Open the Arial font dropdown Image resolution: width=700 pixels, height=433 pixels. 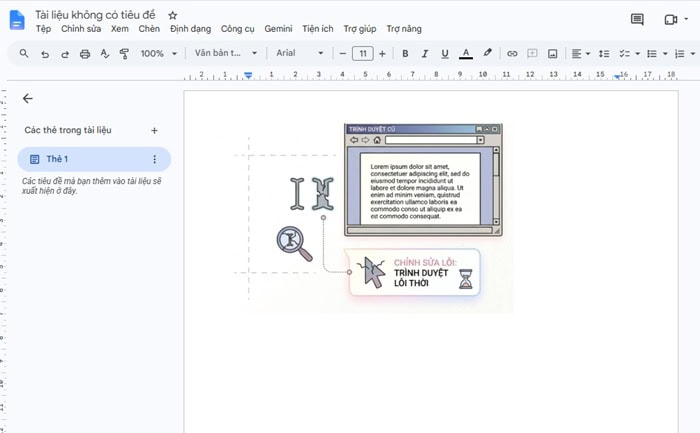pos(300,53)
